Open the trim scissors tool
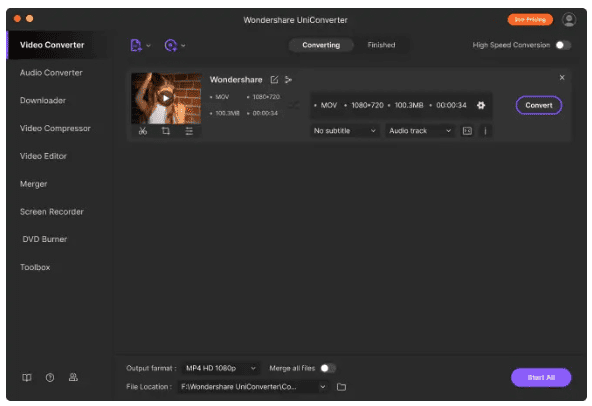Screen dimensions: 592x406 tap(143, 131)
